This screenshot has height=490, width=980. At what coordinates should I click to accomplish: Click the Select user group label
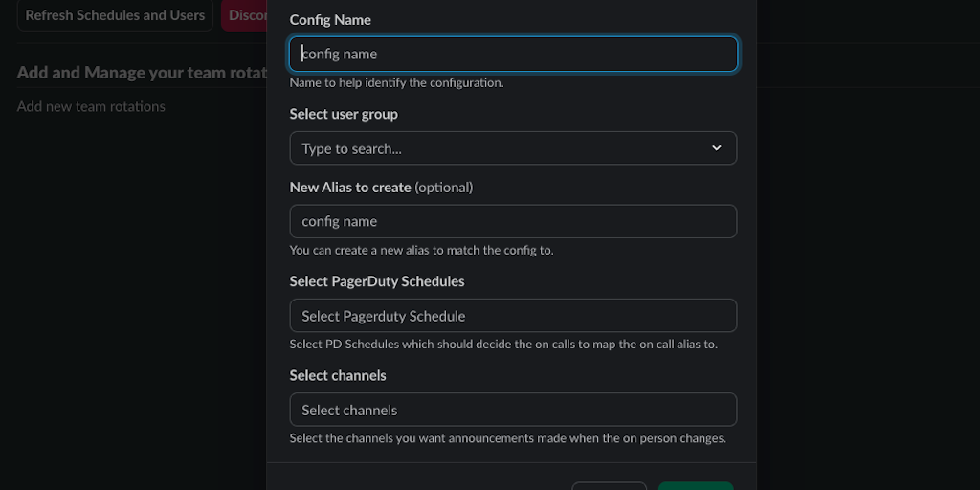coord(344,114)
